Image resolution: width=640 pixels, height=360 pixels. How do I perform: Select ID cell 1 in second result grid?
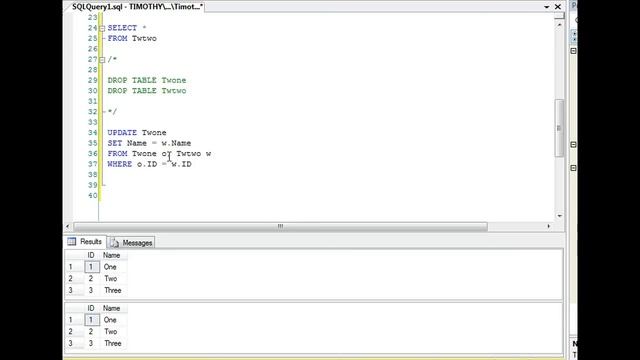[x=91, y=320]
